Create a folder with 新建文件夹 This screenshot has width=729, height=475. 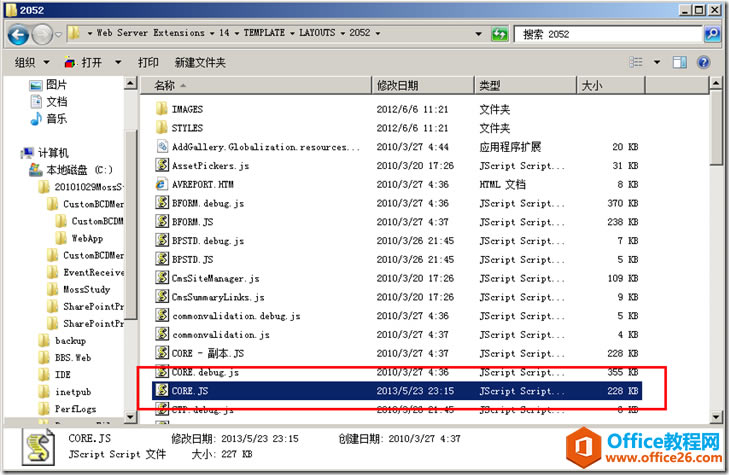[200, 62]
